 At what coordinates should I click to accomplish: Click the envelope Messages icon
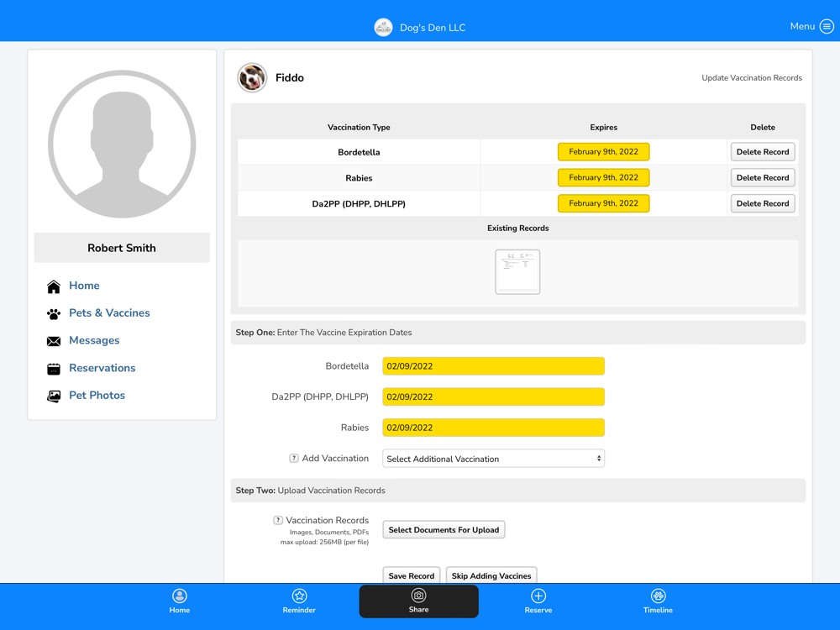(x=54, y=341)
